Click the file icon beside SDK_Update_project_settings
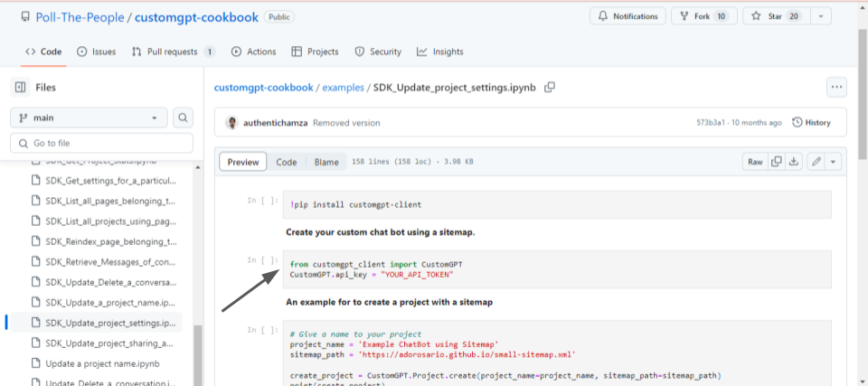 click(36, 323)
